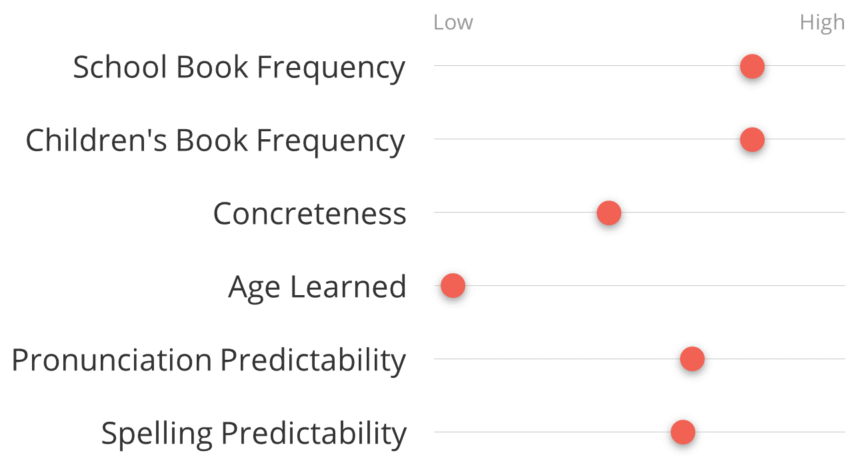Click the "Concreteness" text label
This screenshot has width=868, height=473.
point(309,214)
